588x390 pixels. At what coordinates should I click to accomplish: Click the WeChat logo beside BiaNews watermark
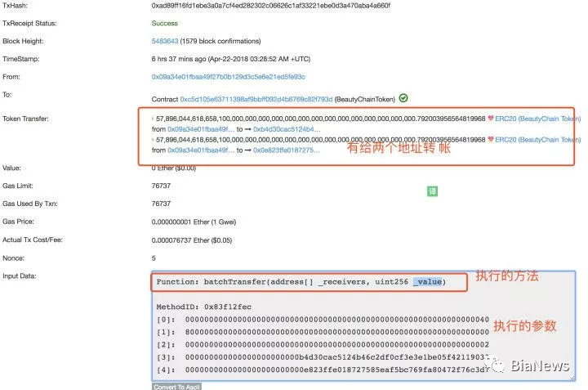pyautogui.click(x=497, y=365)
